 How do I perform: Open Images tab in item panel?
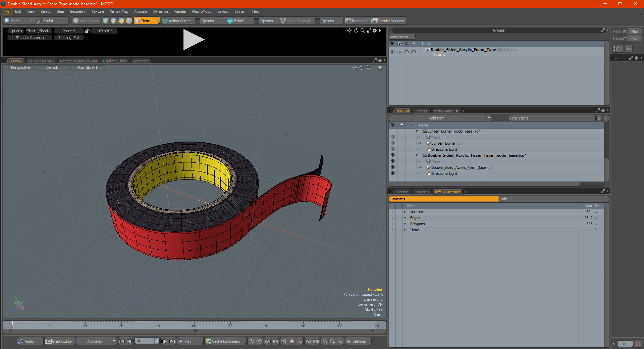pos(421,111)
